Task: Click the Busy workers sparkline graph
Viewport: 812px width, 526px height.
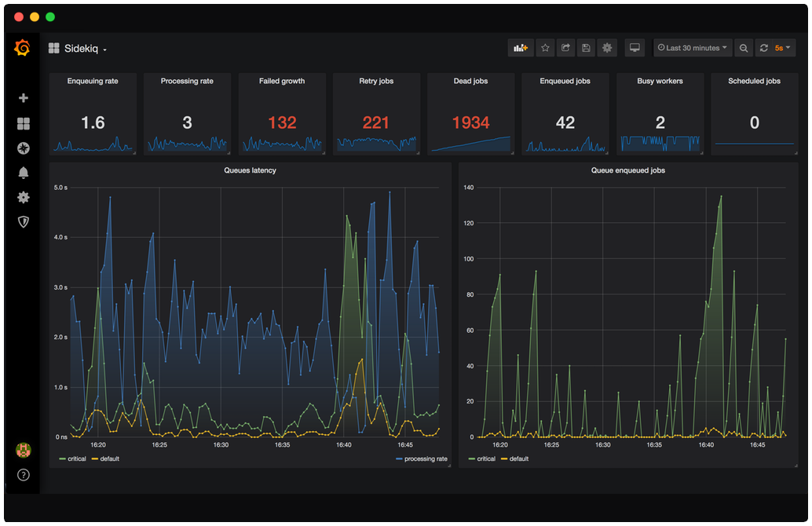Action: (660, 144)
